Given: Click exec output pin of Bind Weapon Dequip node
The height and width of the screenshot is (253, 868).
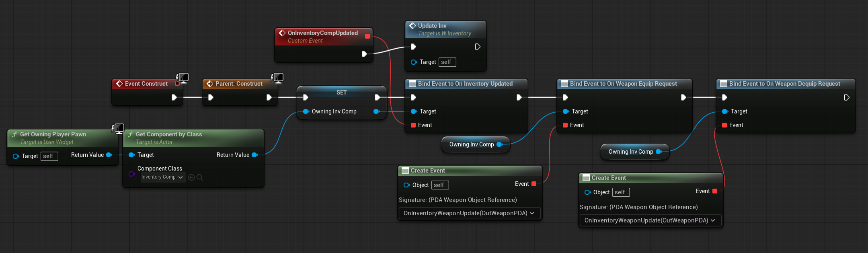Looking at the screenshot, I should (846, 97).
